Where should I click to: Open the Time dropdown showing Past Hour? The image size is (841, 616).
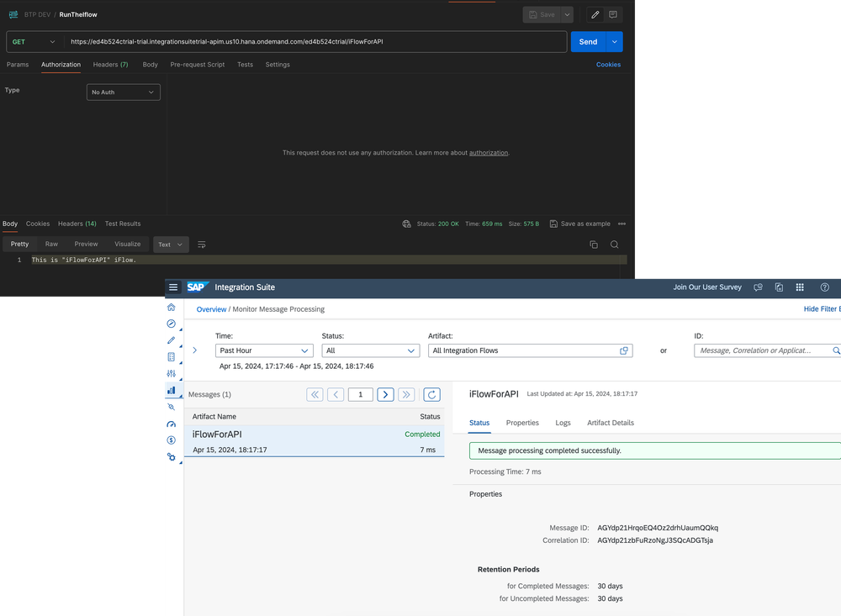tap(263, 350)
